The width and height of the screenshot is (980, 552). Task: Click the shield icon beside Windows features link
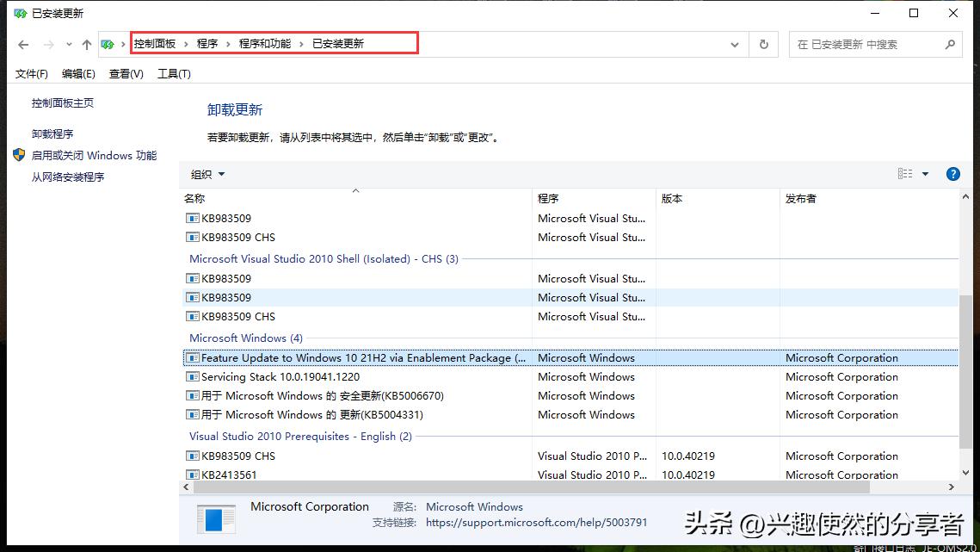(19, 156)
